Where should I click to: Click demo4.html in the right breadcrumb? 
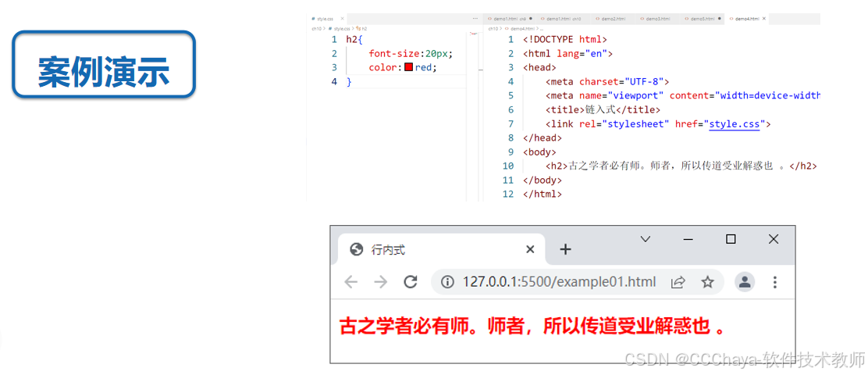click(x=521, y=28)
